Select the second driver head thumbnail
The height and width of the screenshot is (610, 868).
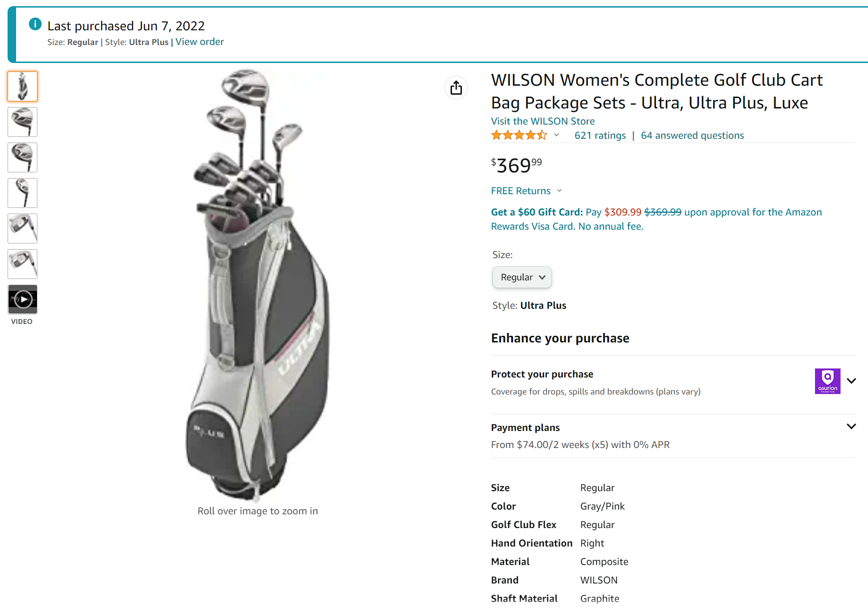(23, 122)
